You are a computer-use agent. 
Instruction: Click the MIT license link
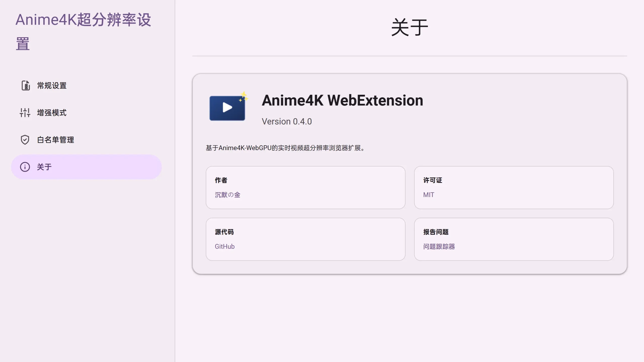tap(428, 195)
